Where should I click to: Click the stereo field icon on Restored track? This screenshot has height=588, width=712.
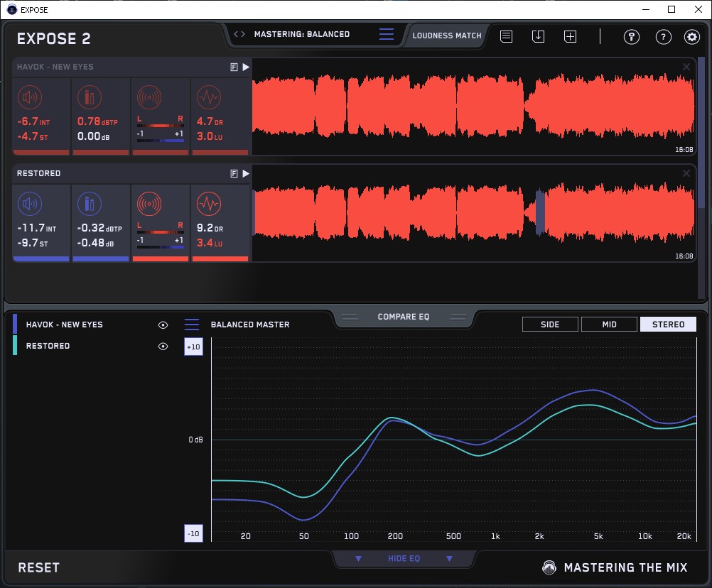coord(149,205)
